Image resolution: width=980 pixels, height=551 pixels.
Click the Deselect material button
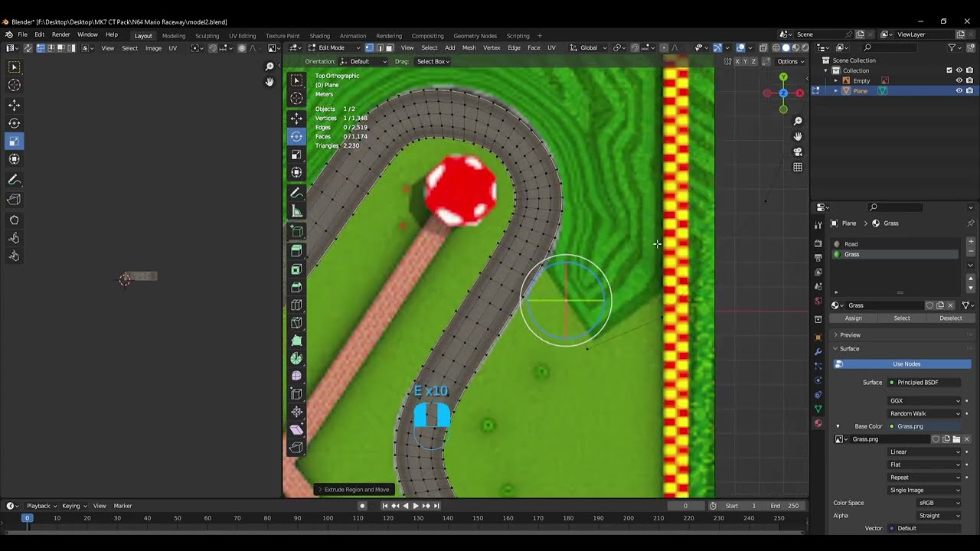click(x=950, y=318)
